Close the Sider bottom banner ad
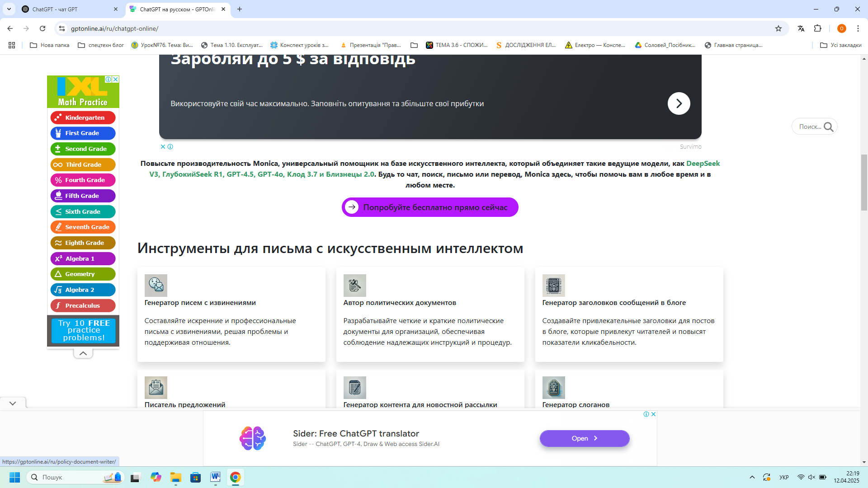Screen dimensions: 868x488 point(653,414)
